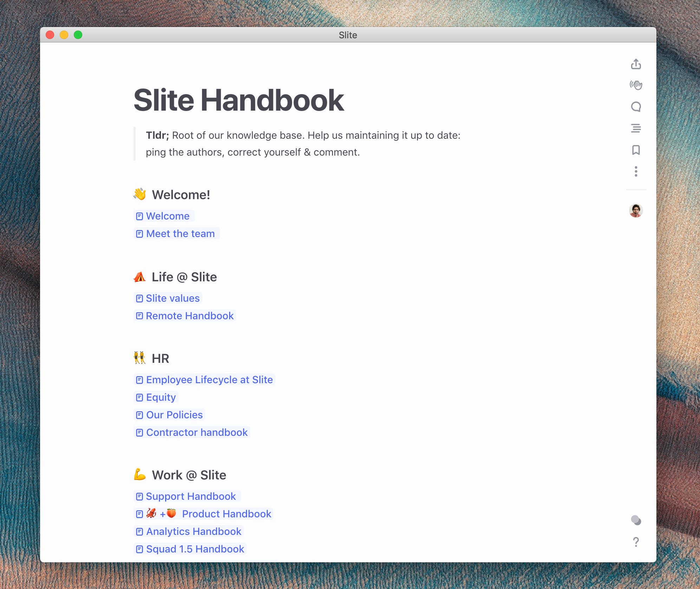Open the share/export icon
700x589 pixels.
coord(636,65)
